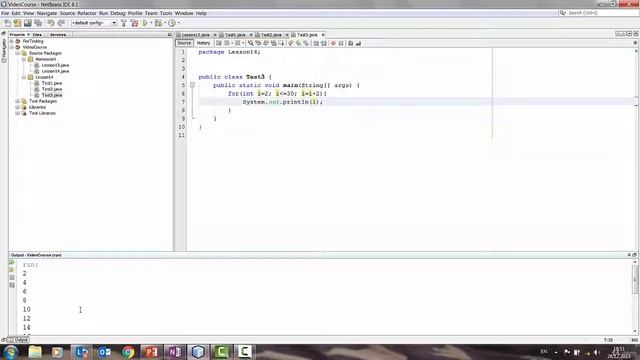Collapse the VideoCourse project node

point(12,47)
